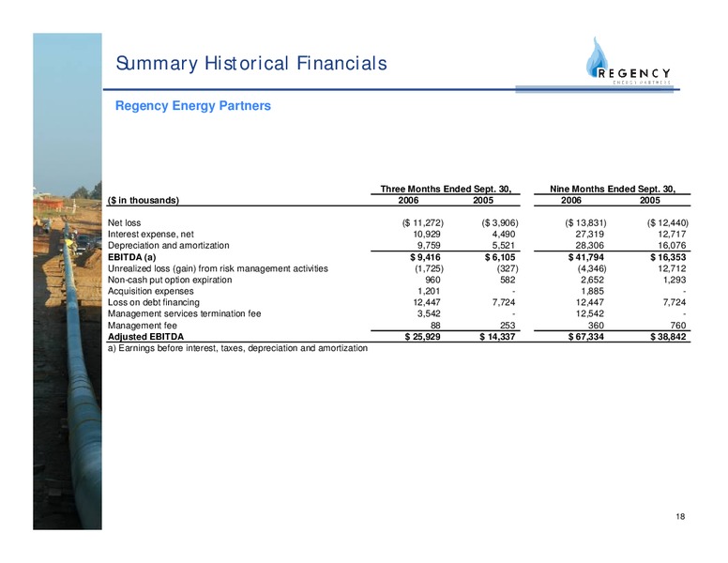
Task: Click the 'Regency Energy Partners' subtitle
Action: click(x=192, y=105)
